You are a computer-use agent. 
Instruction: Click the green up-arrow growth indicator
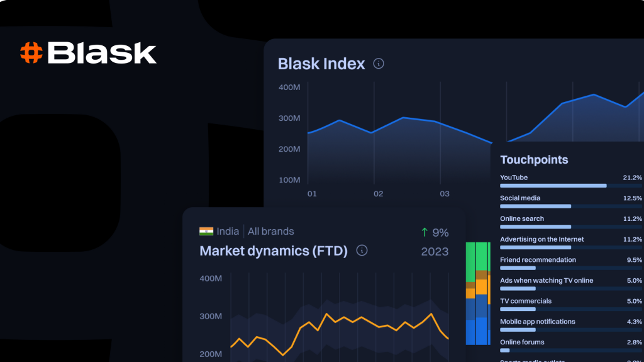[x=425, y=232]
